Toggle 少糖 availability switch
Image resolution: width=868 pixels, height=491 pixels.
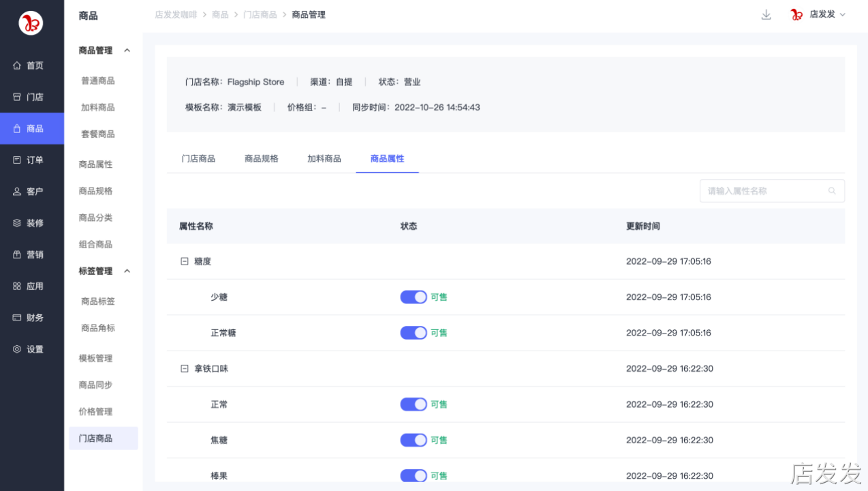click(413, 297)
